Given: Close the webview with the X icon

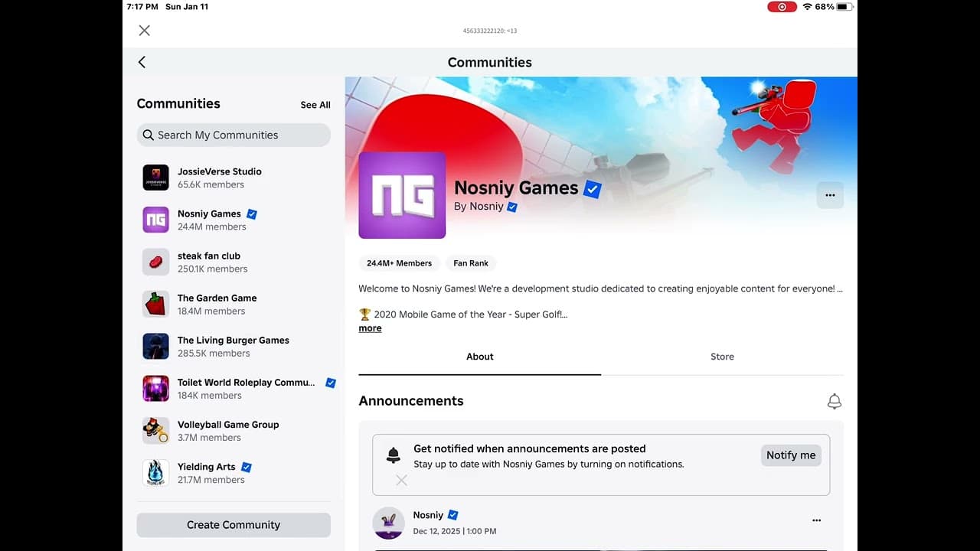Looking at the screenshot, I should (144, 31).
